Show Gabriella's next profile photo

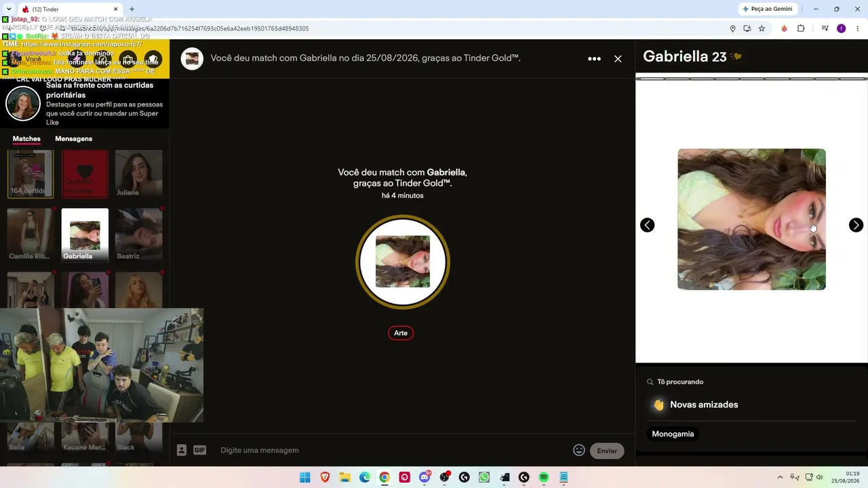(x=856, y=225)
